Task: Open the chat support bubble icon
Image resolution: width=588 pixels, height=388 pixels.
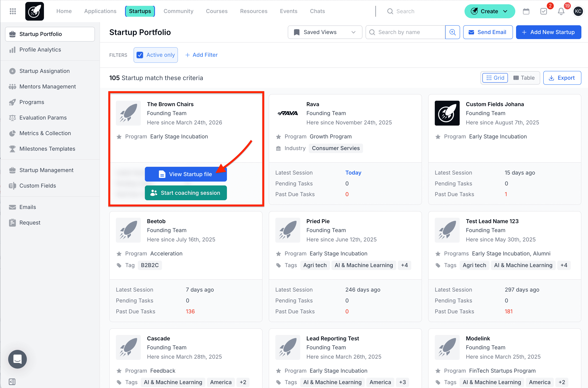Action: click(17, 359)
